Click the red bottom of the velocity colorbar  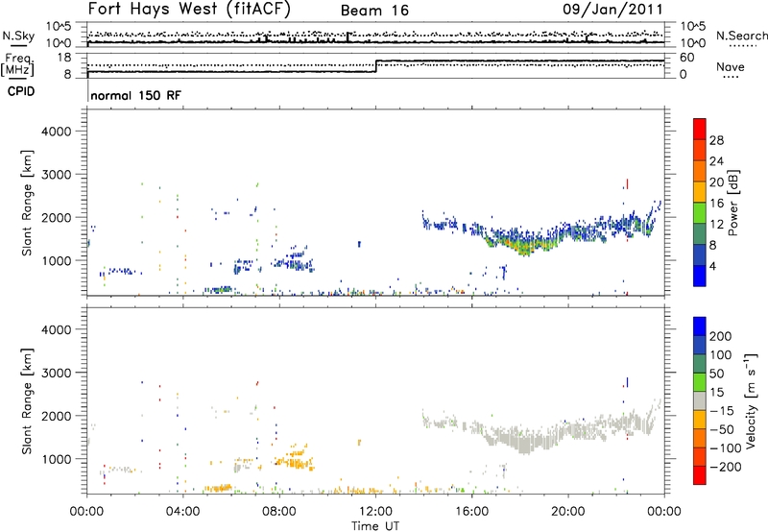pos(700,475)
